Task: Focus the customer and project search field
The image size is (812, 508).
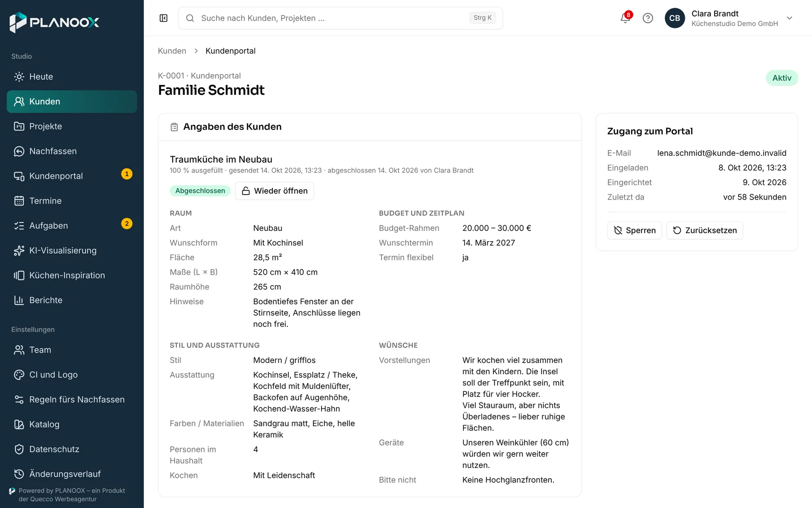Action: click(x=341, y=18)
